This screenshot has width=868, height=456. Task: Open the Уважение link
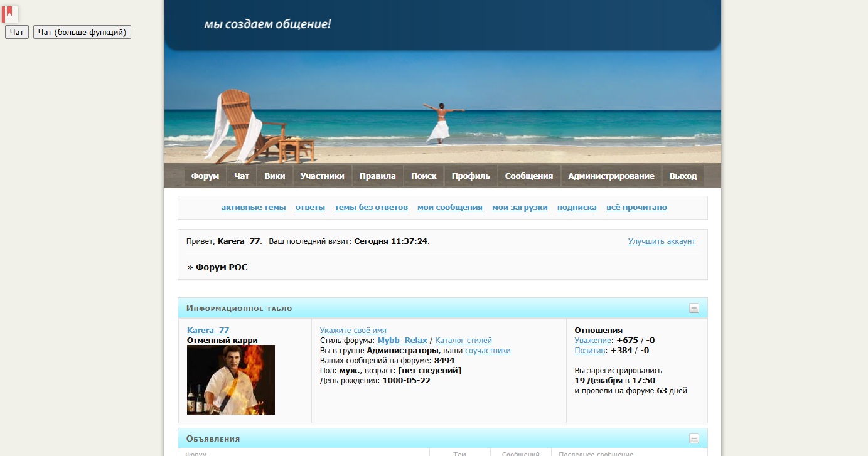(593, 341)
